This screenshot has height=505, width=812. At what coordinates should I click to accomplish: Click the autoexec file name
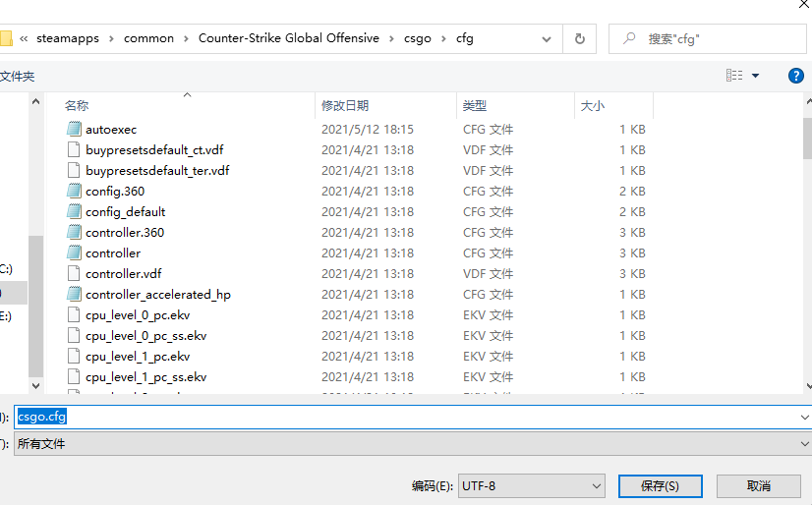coord(111,130)
